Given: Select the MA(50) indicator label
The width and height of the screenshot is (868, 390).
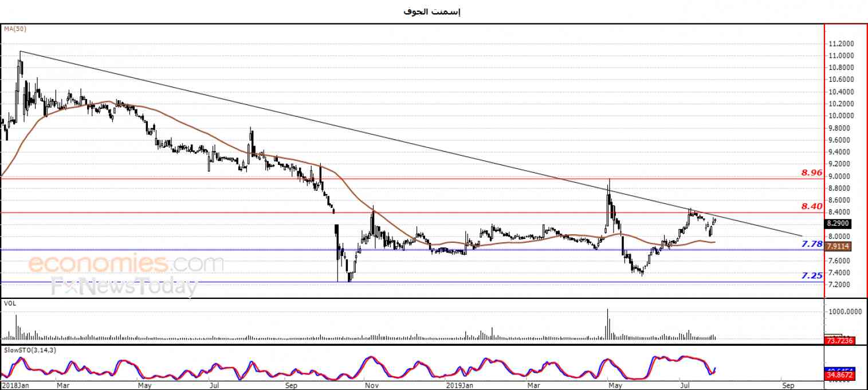Looking at the screenshot, I should point(15,29).
